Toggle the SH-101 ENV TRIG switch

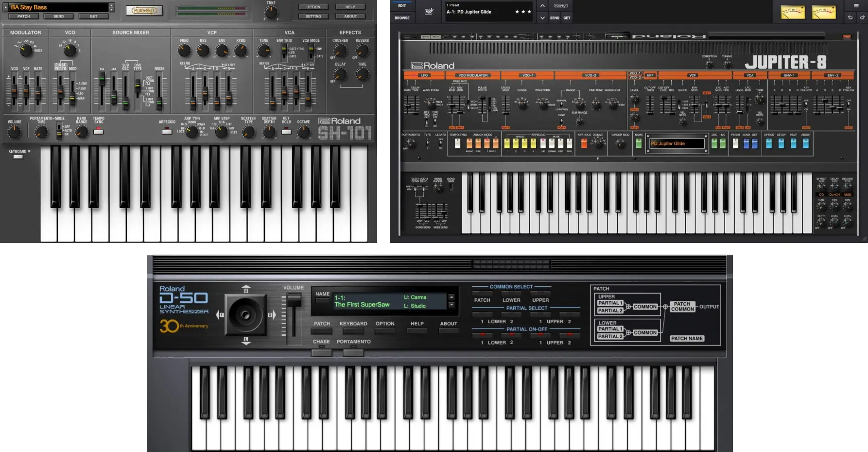284,52
